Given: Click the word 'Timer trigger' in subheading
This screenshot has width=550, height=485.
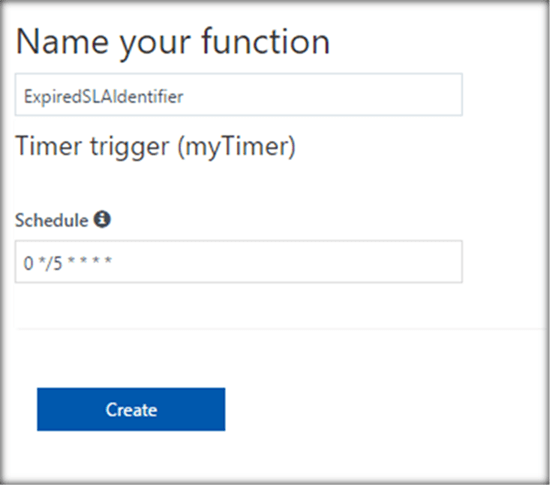Looking at the screenshot, I should [93, 147].
